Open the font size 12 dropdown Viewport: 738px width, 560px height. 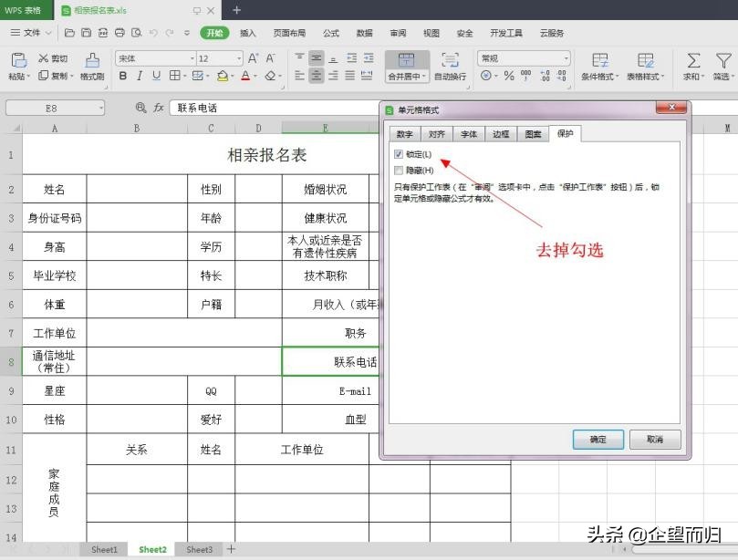239,58
